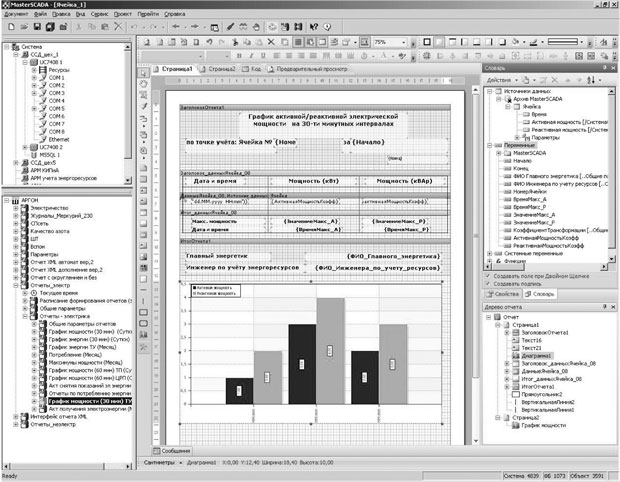The height and width of the screenshot is (482, 620).
Task: Click the hand icon in main toolbar
Action: 257,27
